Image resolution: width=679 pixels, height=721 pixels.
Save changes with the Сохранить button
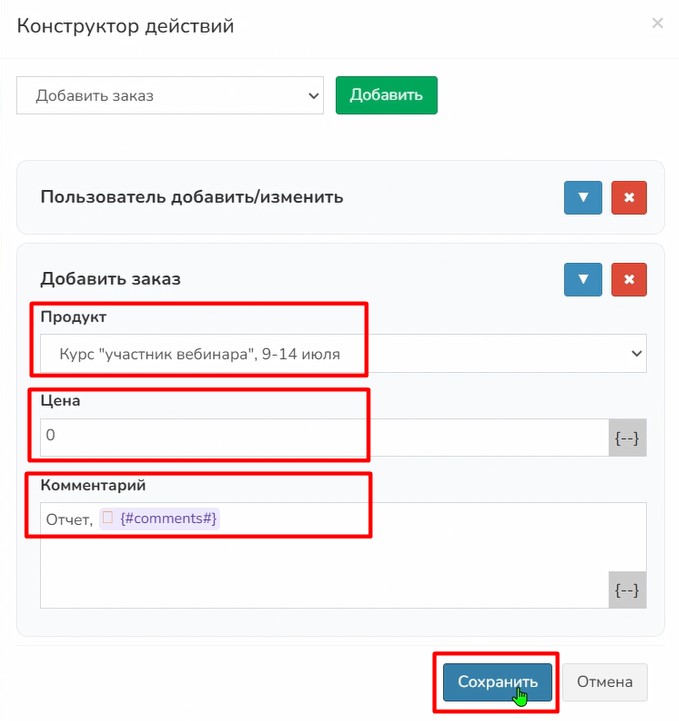point(497,682)
